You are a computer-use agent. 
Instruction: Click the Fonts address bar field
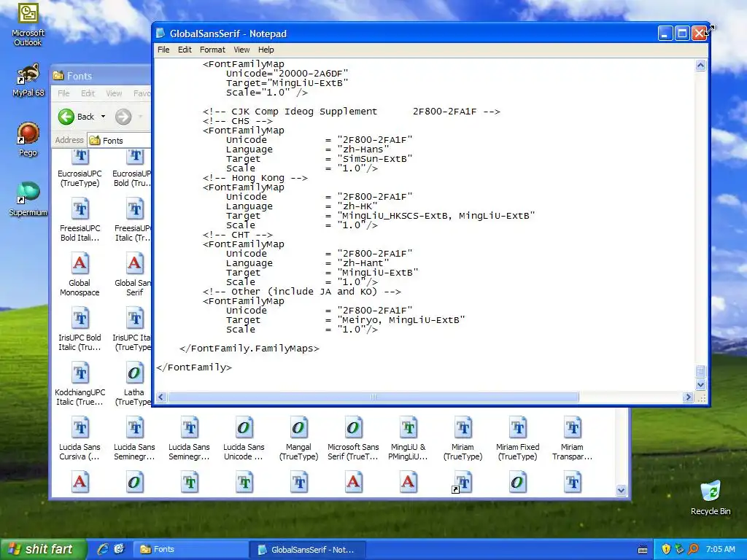[119, 141]
